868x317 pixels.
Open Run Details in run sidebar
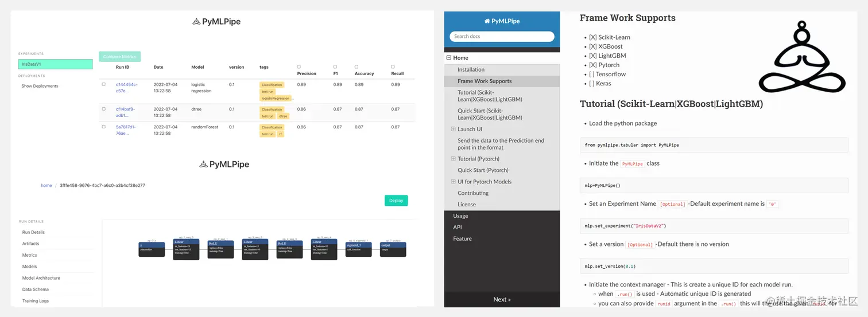coord(33,232)
